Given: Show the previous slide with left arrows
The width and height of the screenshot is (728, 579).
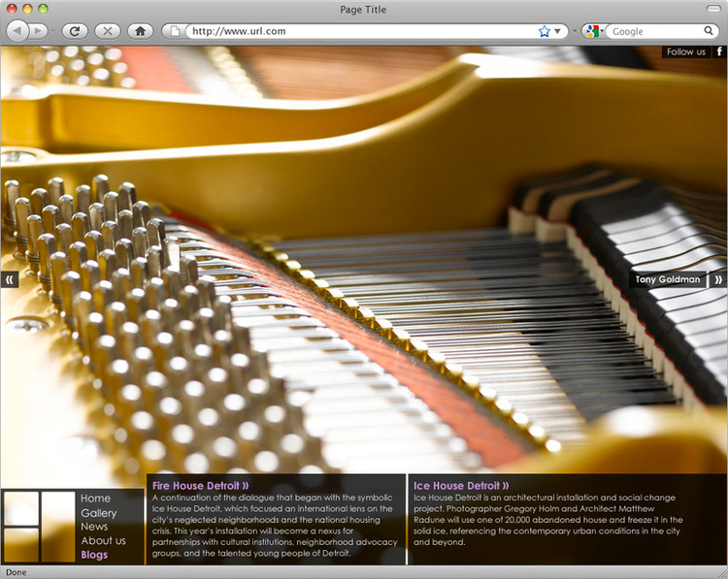Looking at the screenshot, I should [10, 279].
